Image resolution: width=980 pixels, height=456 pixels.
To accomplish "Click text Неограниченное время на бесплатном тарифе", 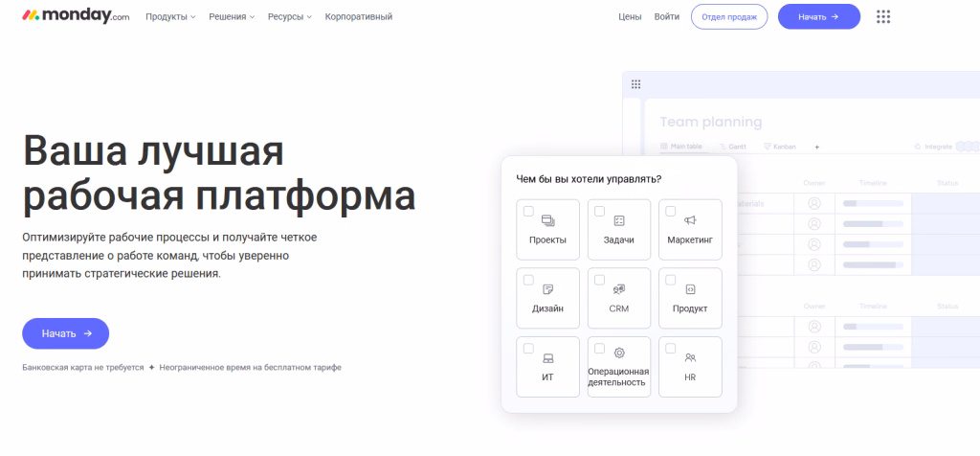I will (250, 368).
